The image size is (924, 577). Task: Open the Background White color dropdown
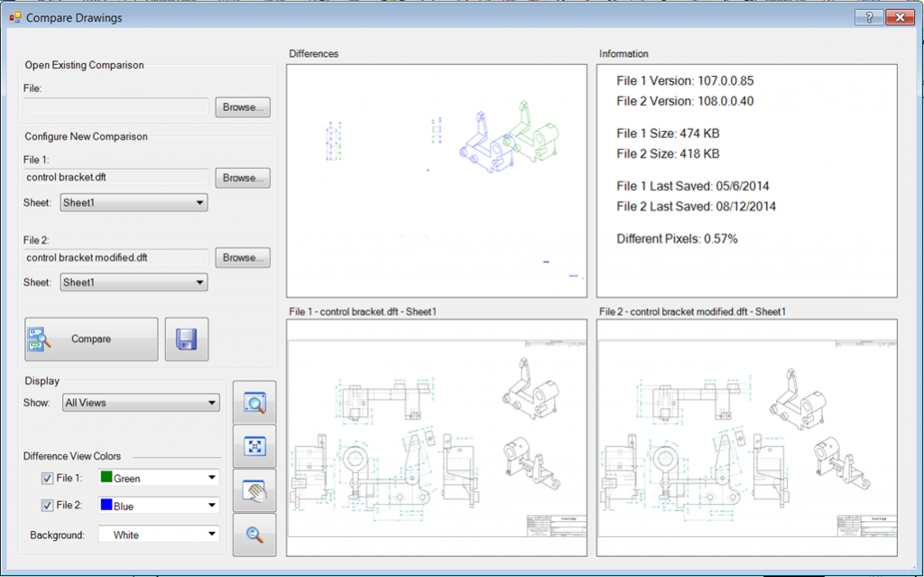(x=159, y=535)
